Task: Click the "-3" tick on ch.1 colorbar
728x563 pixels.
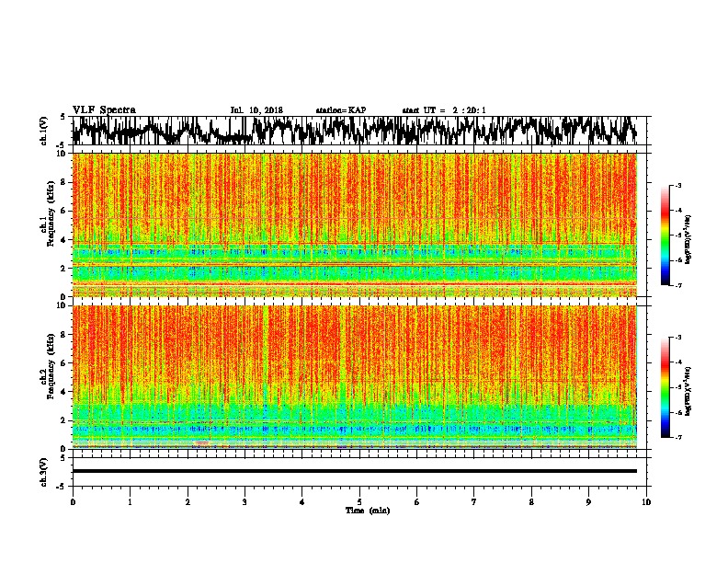Action: (677, 186)
